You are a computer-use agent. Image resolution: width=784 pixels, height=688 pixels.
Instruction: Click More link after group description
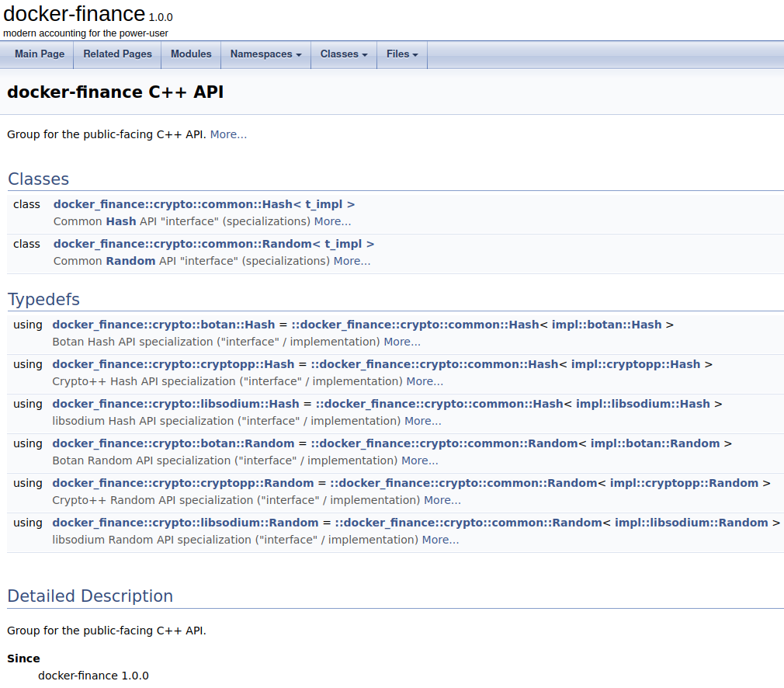coord(228,134)
